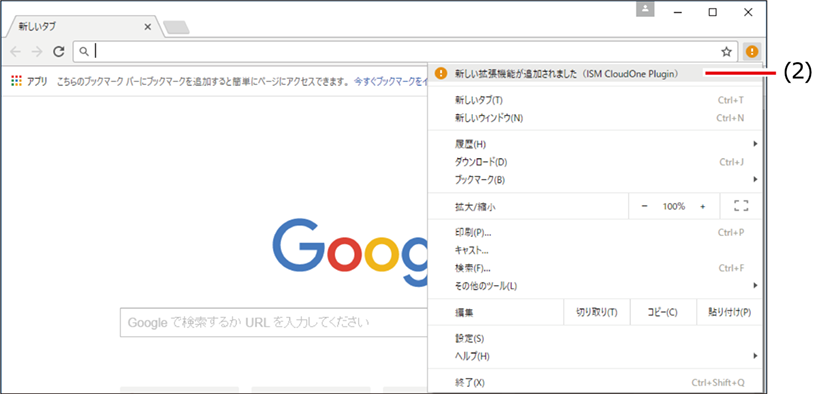Expand the その他のツール(L) submenu
Image resolution: width=815 pixels, height=394 pixels.
pos(595,286)
